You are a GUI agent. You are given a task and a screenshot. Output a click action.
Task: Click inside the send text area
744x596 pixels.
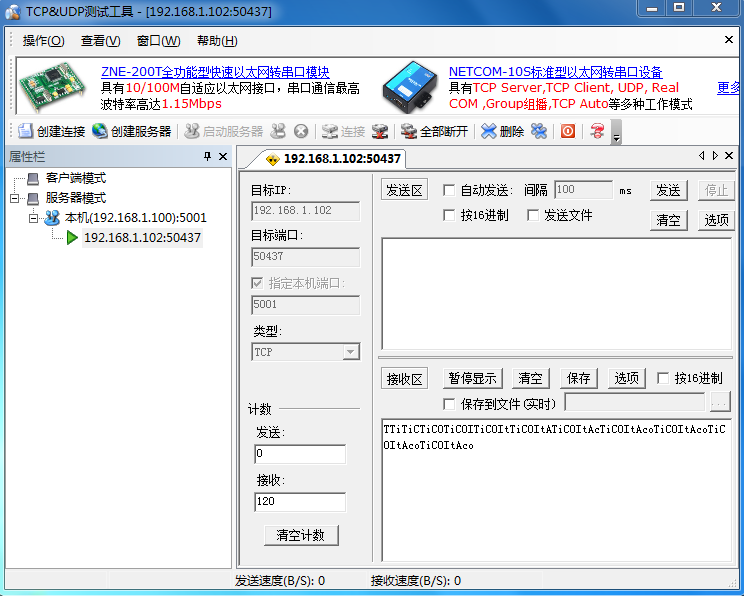coord(557,294)
